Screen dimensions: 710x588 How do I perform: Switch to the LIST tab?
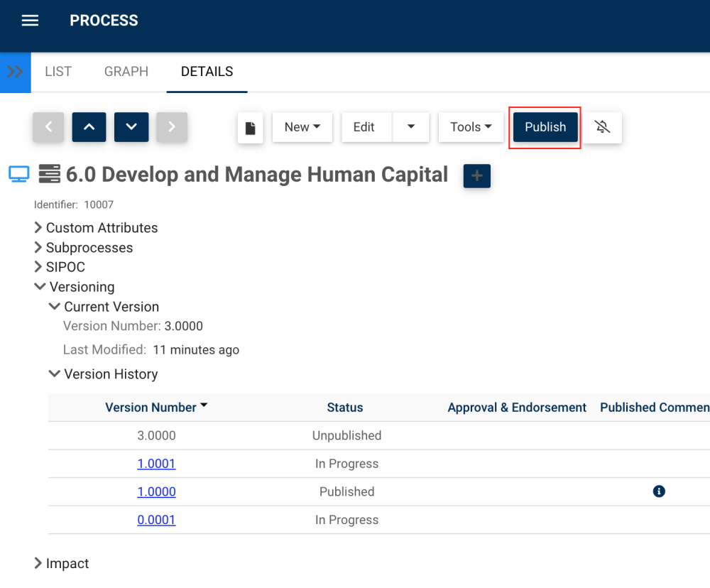pos(58,72)
